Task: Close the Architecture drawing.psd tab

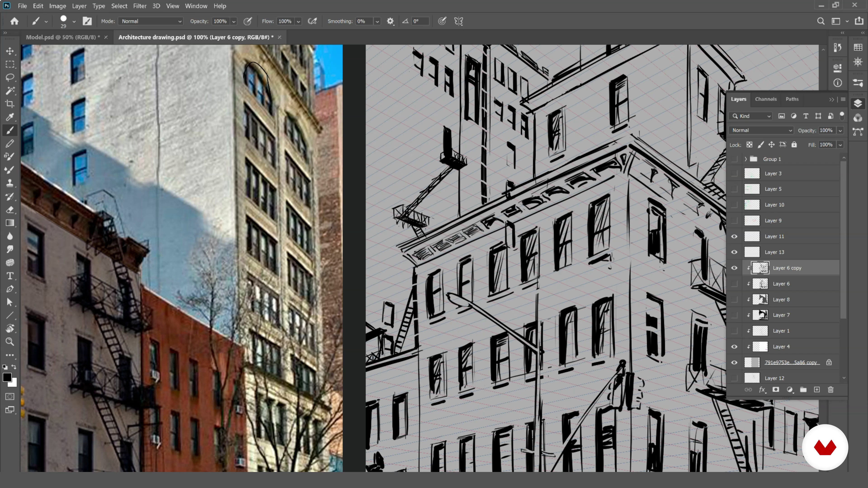Action: coord(279,37)
